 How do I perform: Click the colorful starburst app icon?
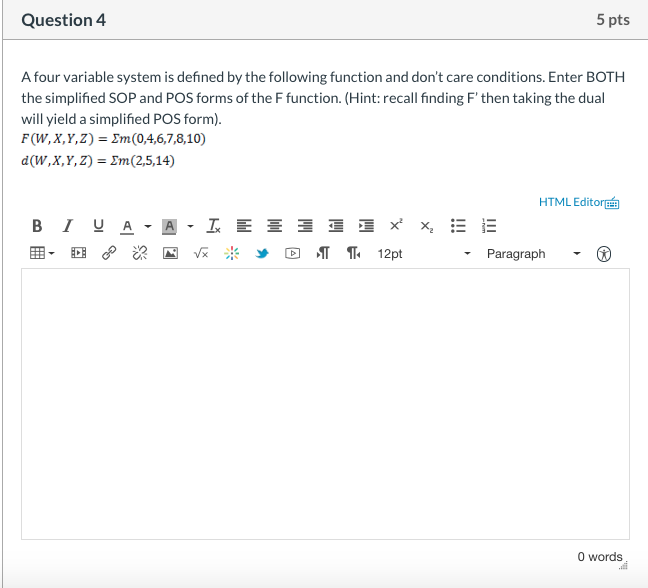pos(231,253)
